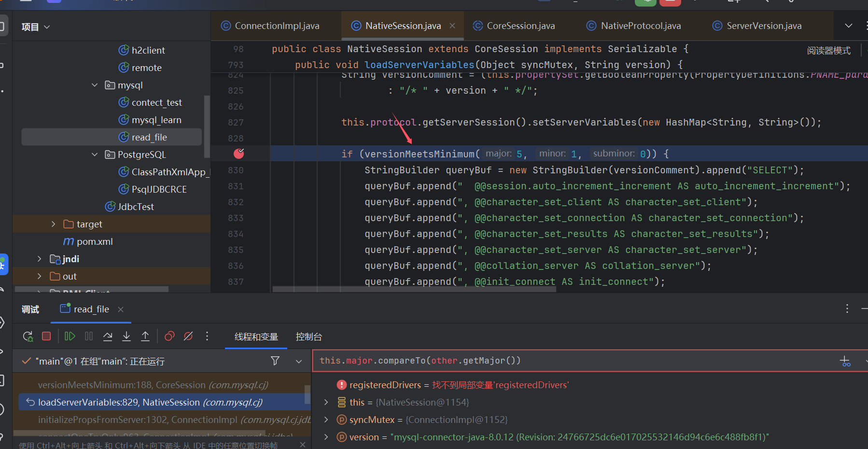Open the NativeProtocol.java editor tab
Screen dimensions: 868x449
click(634, 26)
